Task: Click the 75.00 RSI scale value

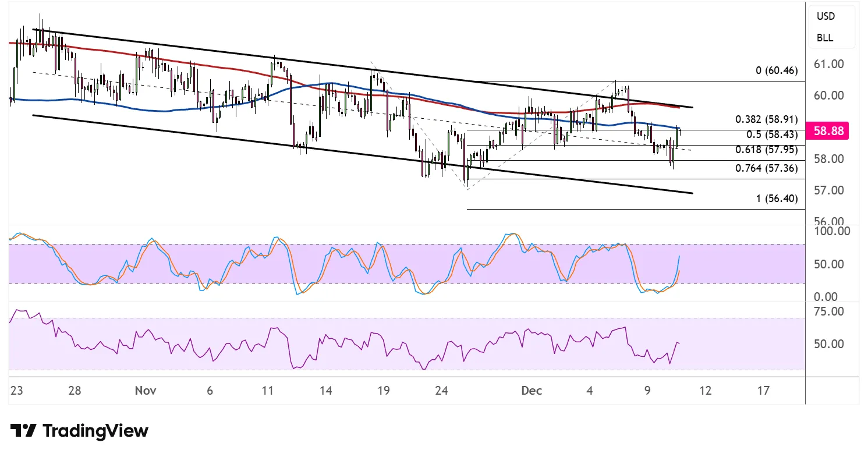Action: 830,311
